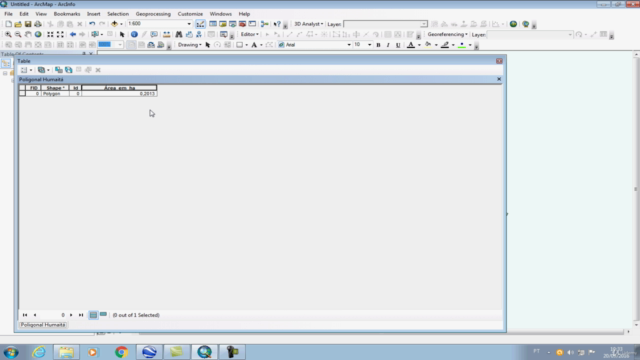This screenshot has width=640, height=360.
Task: Go to the last record in table
Action: (81, 315)
